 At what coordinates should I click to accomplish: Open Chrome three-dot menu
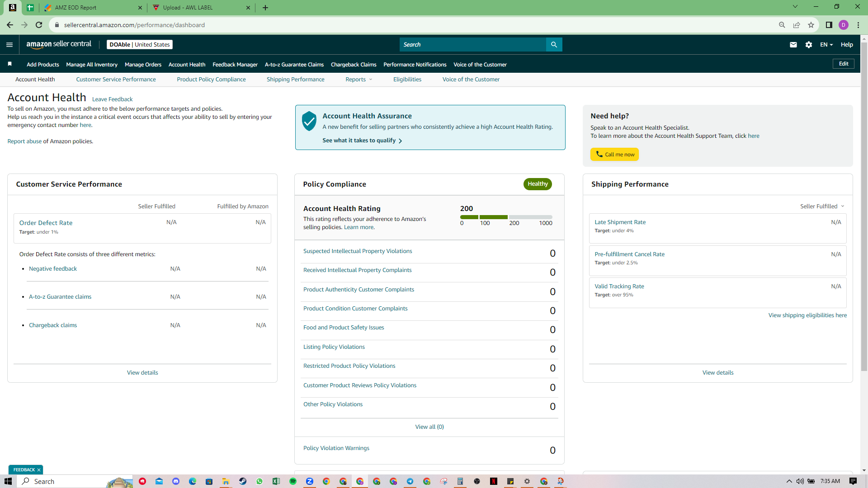coord(858,25)
